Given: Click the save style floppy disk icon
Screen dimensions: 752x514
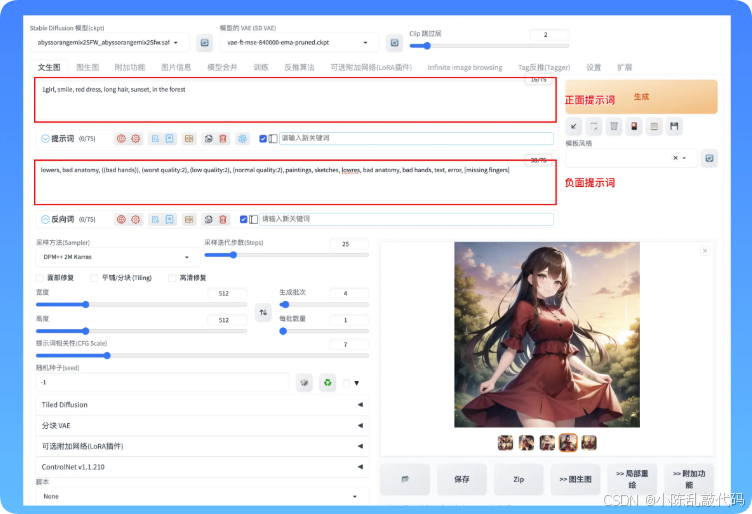Looking at the screenshot, I should pyautogui.click(x=674, y=127).
